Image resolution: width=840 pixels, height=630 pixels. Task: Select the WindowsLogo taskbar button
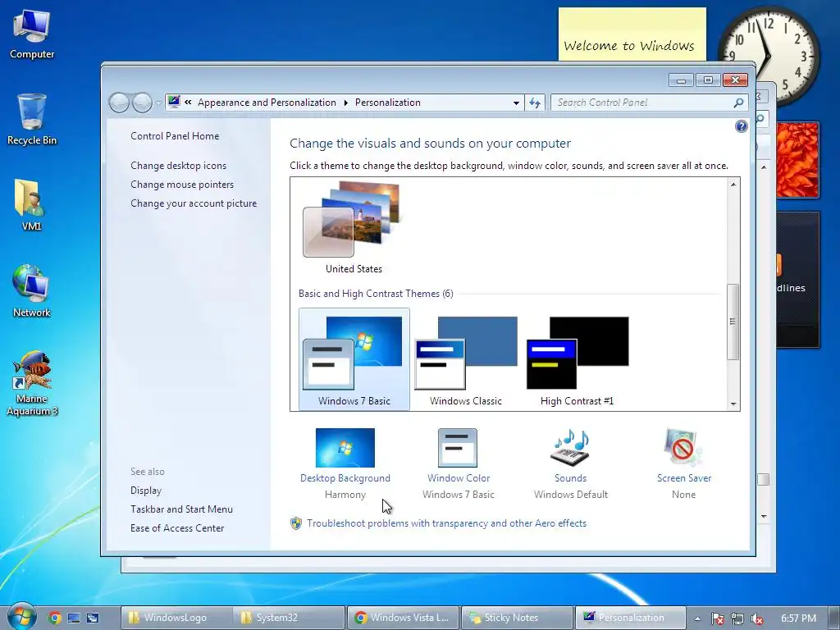click(176, 618)
